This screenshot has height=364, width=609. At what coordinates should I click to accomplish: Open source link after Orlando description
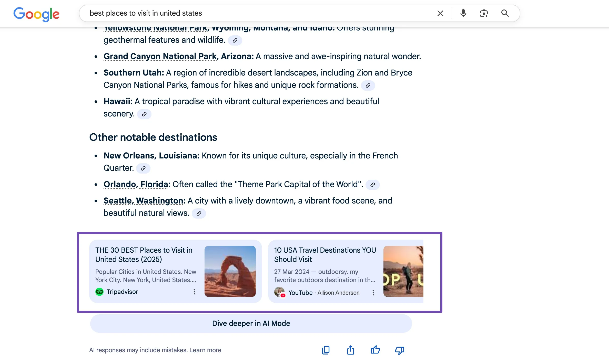click(372, 185)
